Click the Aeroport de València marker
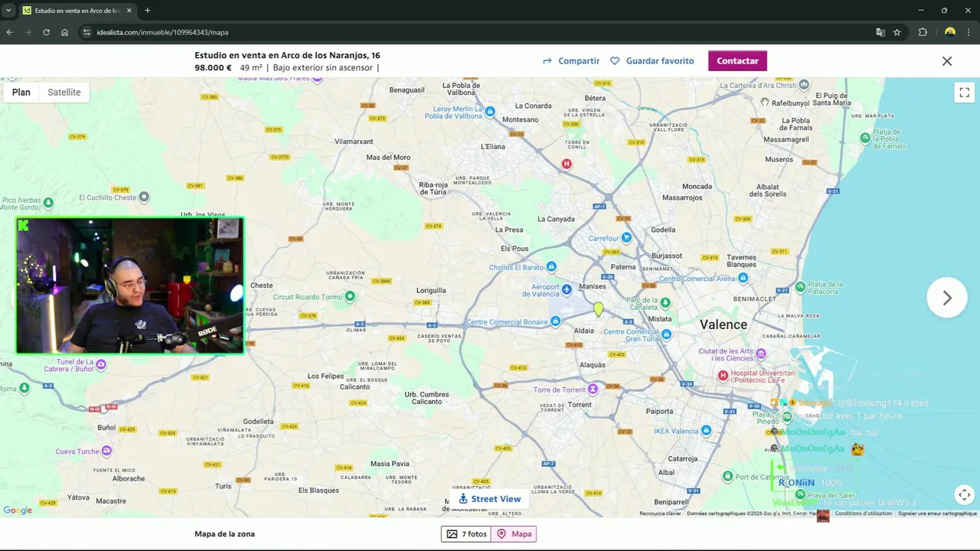The width and height of the screenshot is (980, 551). (x=567, y=289)
